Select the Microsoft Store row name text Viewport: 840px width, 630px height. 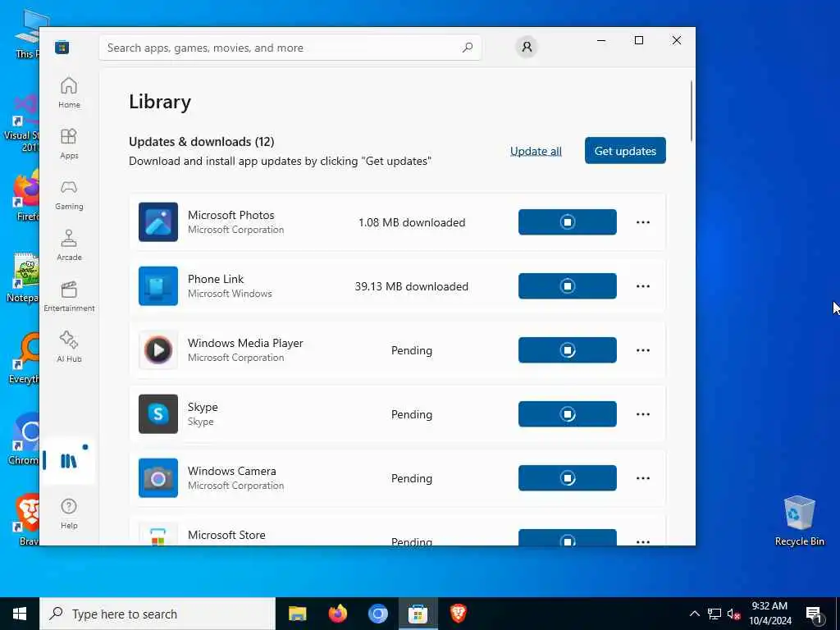click(x=226, y=535)
